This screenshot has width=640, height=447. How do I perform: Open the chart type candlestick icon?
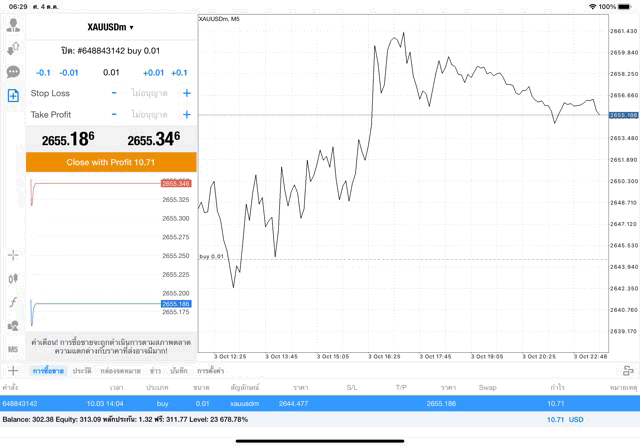13,279
